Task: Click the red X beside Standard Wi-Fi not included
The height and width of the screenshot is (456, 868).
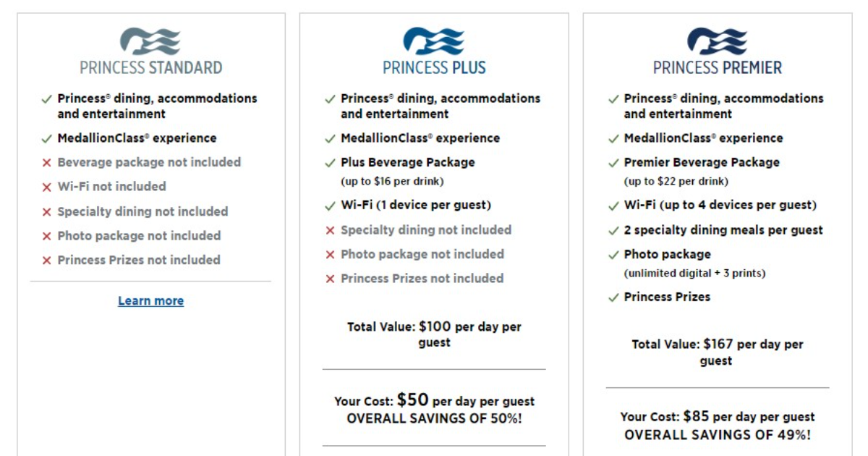Action: [46, 187]
